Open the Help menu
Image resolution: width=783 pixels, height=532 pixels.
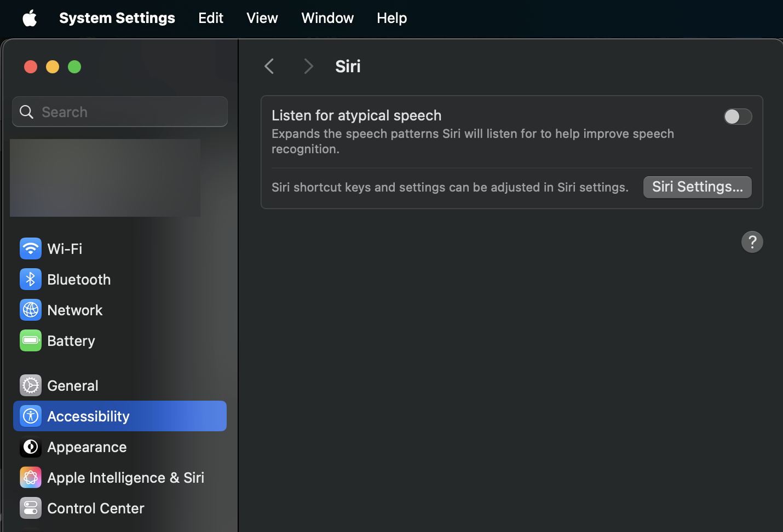tap(391, 18)
